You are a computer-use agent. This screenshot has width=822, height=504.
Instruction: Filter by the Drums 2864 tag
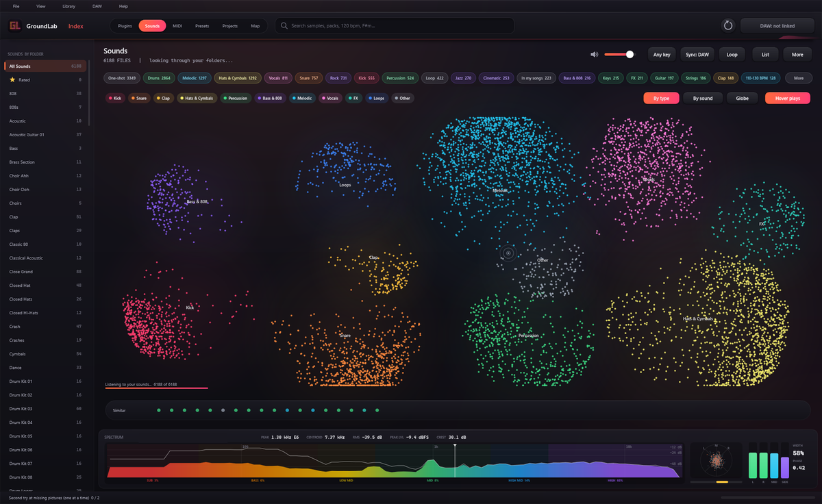tap(160, 78)
